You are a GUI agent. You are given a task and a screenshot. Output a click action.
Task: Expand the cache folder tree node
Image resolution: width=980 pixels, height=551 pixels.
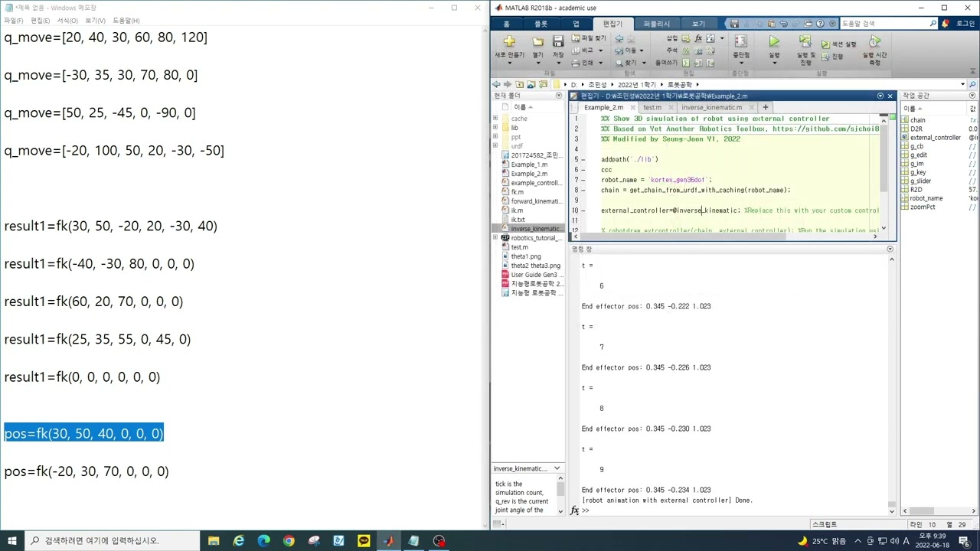point(495,119)
